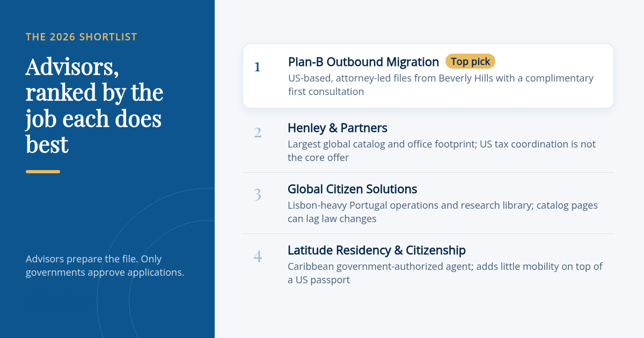Click rank number 4 beside Latitude
This screenshot has height=338, width=644.
coord(258,255)
